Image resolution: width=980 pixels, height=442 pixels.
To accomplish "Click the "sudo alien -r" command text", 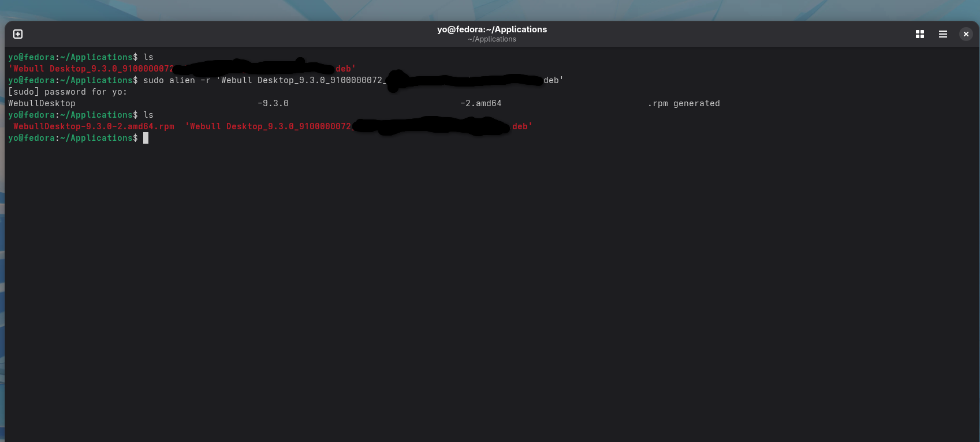I will [x=177, y=80].
